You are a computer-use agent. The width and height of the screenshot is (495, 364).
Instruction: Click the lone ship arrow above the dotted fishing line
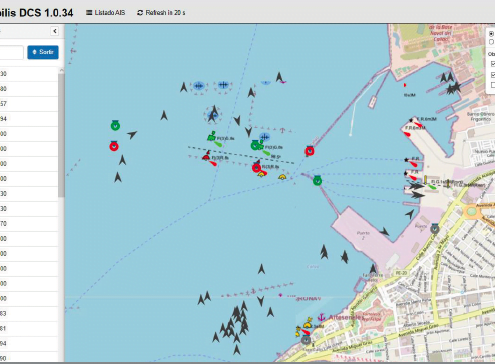261,269
